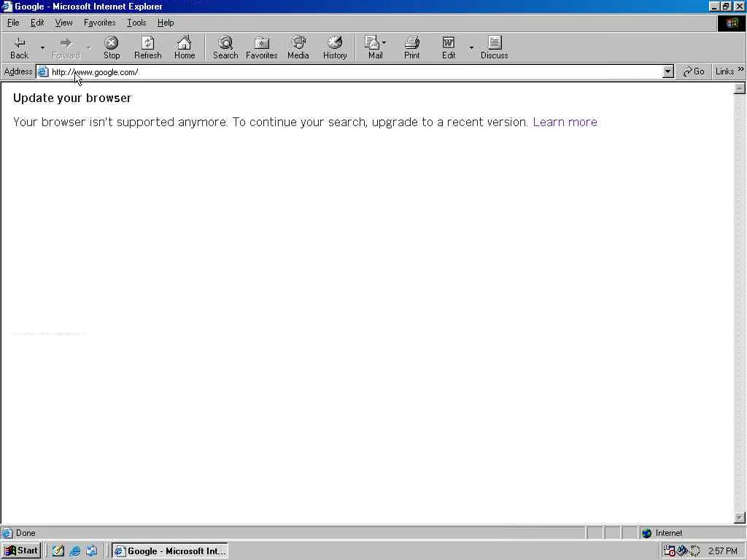
Task: Click the first system tray icon
Action: (x=670, y=551)
